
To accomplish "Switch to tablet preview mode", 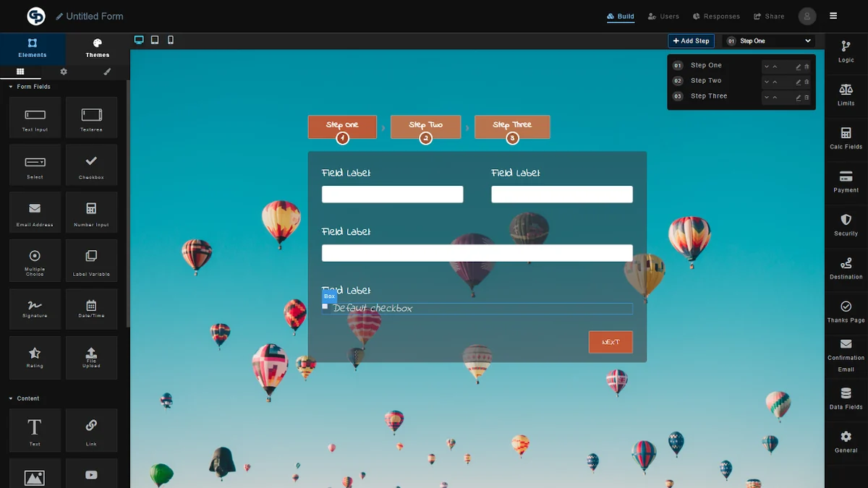I will coord(155,40).
